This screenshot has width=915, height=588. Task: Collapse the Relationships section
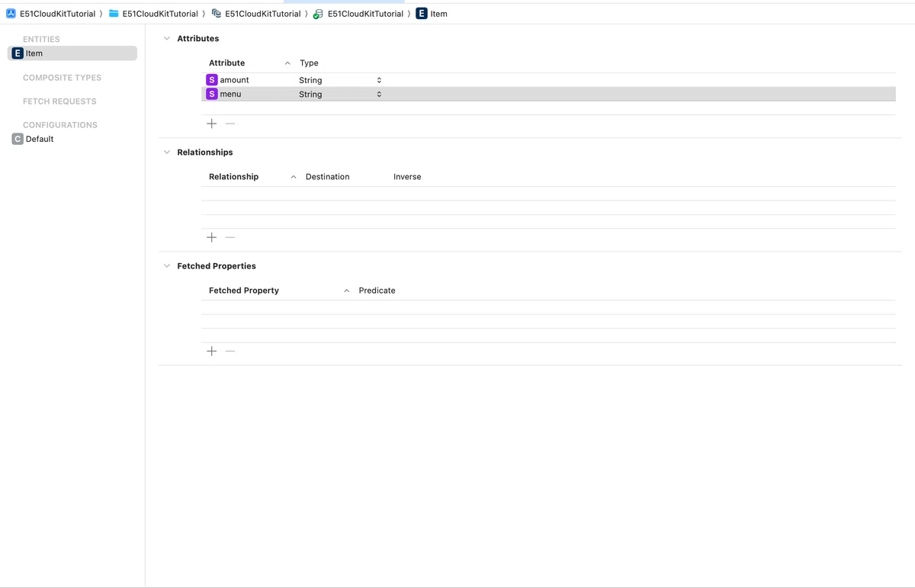click(x=167, y=152)
